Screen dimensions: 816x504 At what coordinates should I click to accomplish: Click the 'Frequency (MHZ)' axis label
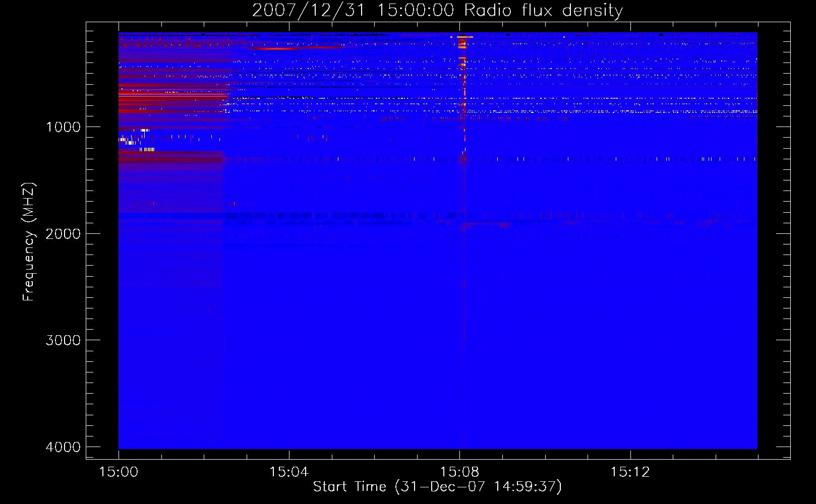pos(29,242)
